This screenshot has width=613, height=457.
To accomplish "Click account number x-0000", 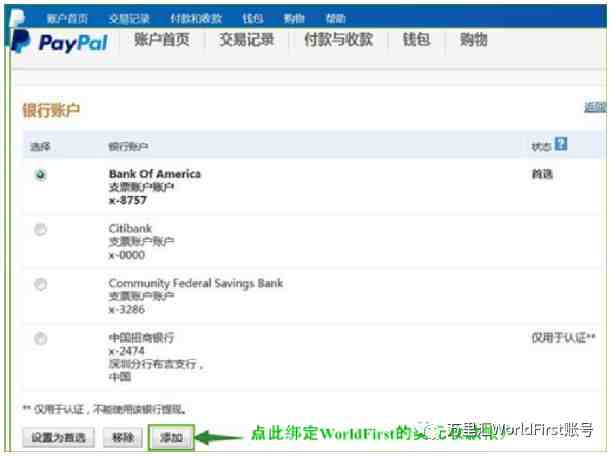I will (x=127, y=255).
